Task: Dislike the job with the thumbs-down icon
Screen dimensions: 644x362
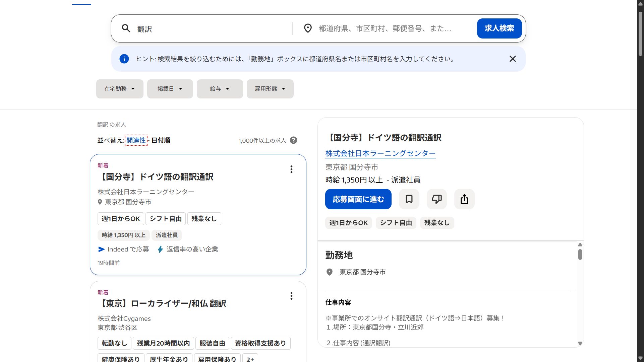Action: 436,199
